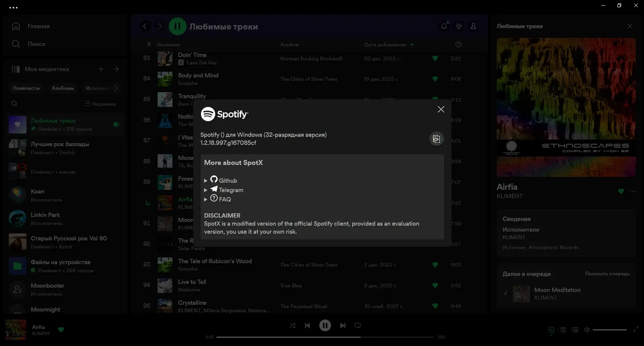The image size is (644, 346).
Task: Search within the library via magnifier icon
Action: point(14,104)
